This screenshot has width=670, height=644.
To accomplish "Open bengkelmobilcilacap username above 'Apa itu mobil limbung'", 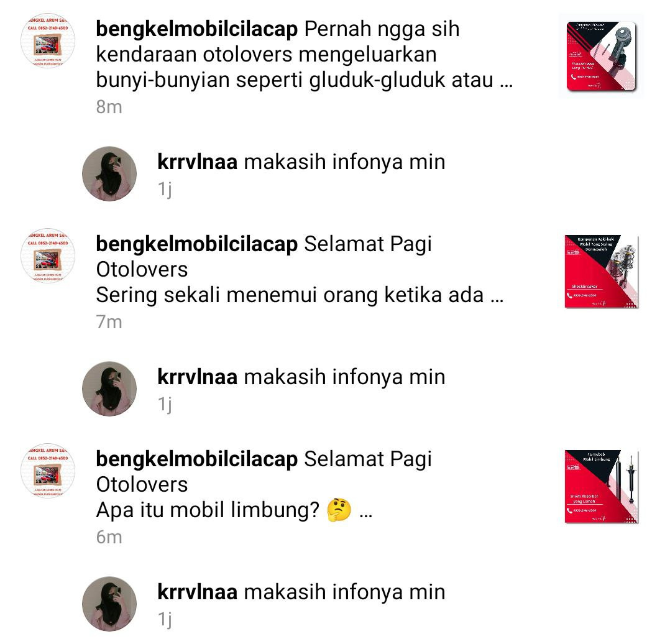I will (x=196, y=459).
